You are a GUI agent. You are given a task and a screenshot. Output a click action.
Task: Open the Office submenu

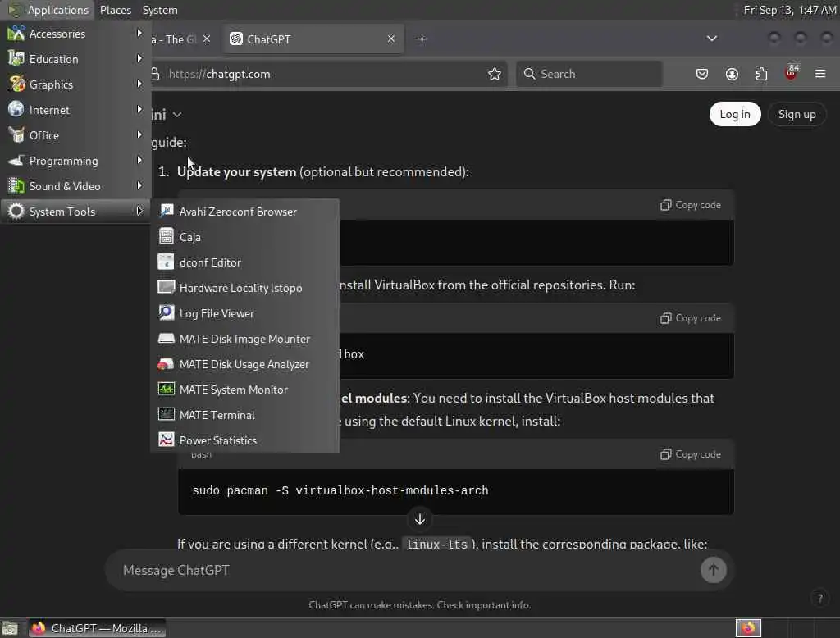[x=75, y=135]
